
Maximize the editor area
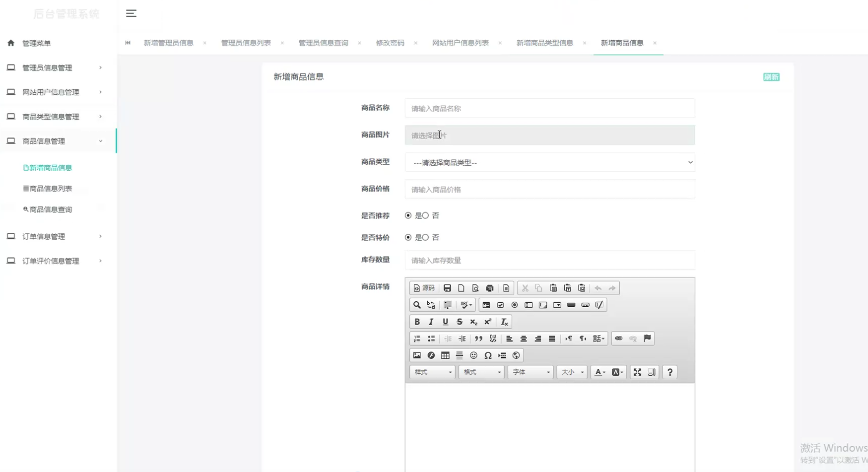[x=638, y=372]
